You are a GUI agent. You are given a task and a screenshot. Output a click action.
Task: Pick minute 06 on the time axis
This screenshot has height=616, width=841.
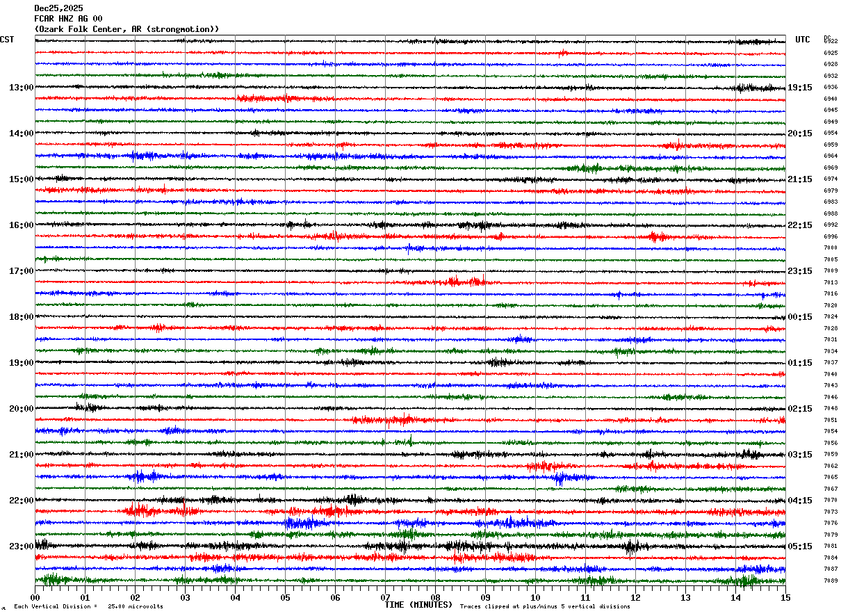335,597
